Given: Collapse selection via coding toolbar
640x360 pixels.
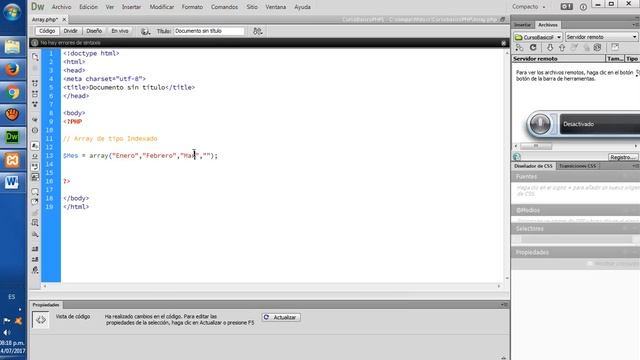Looking at the screenshot, I should coord(35,94).
